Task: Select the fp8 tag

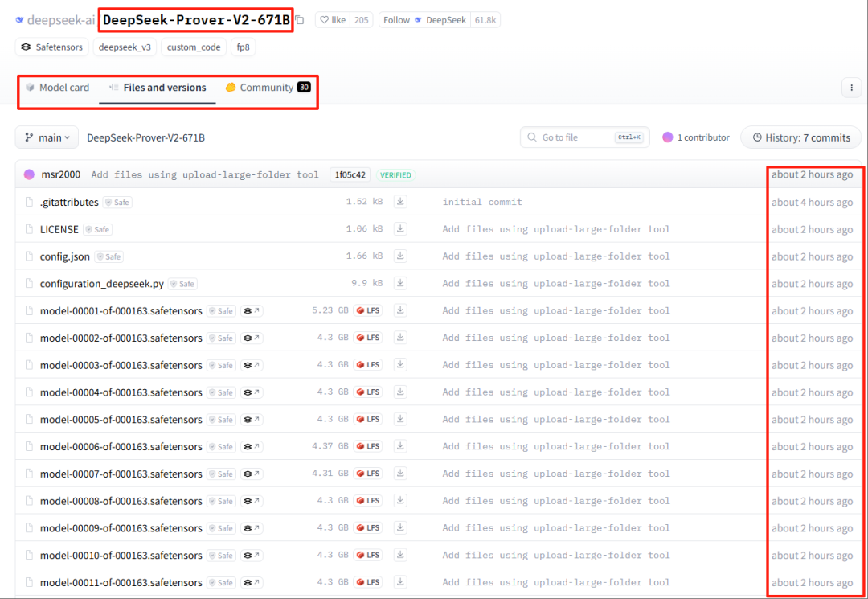Action: [x=243, y=47]
